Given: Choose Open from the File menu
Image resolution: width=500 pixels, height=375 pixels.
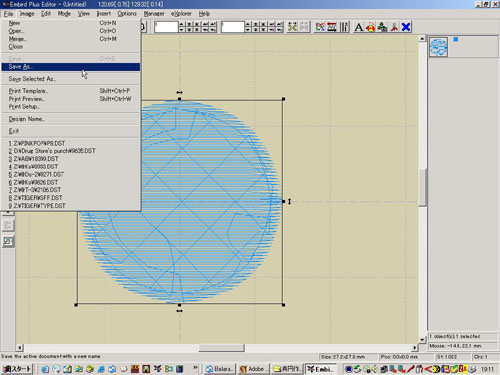Looking at the screenshot, I should 71,31.
